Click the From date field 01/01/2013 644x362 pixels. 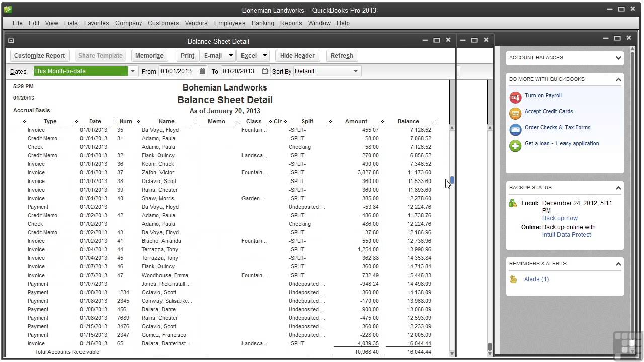[x=179, y=71]
